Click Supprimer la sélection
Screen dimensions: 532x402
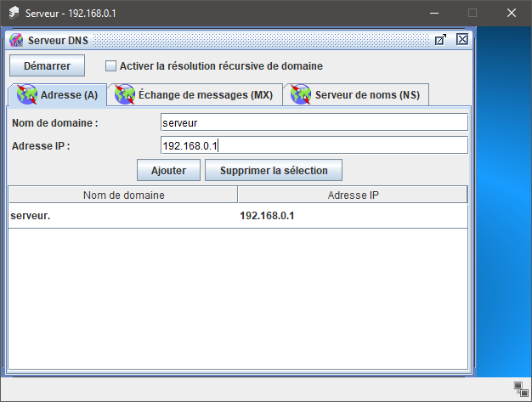273,170
